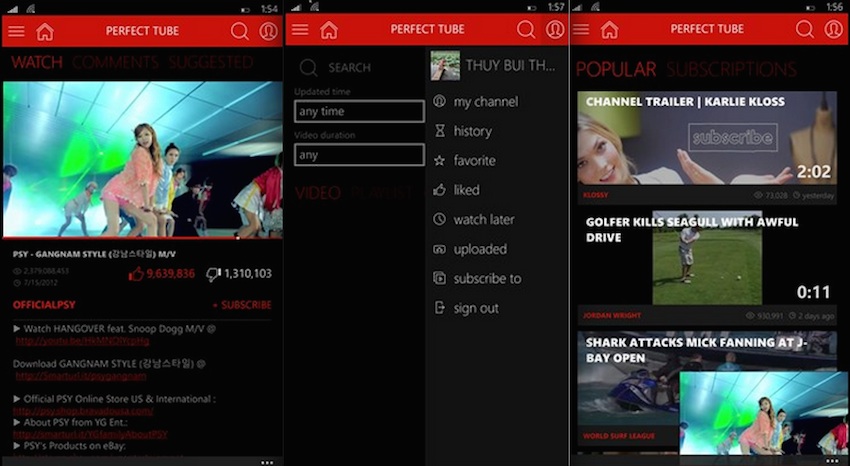Image resolution: width=850 pixels, height=466 pixels.
Task: Open more options dots in right screen
Action: pyautogui.click(x=832, y=461)
